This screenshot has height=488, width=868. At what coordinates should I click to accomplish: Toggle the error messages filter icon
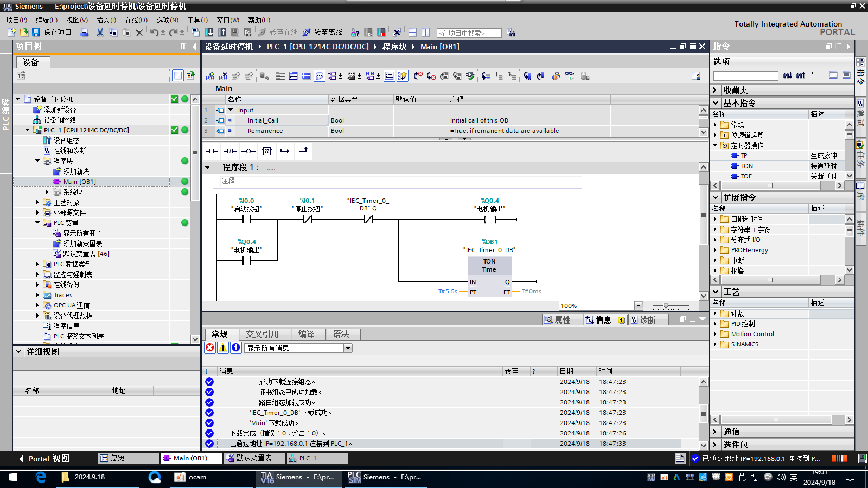click(x=210, y=348)
